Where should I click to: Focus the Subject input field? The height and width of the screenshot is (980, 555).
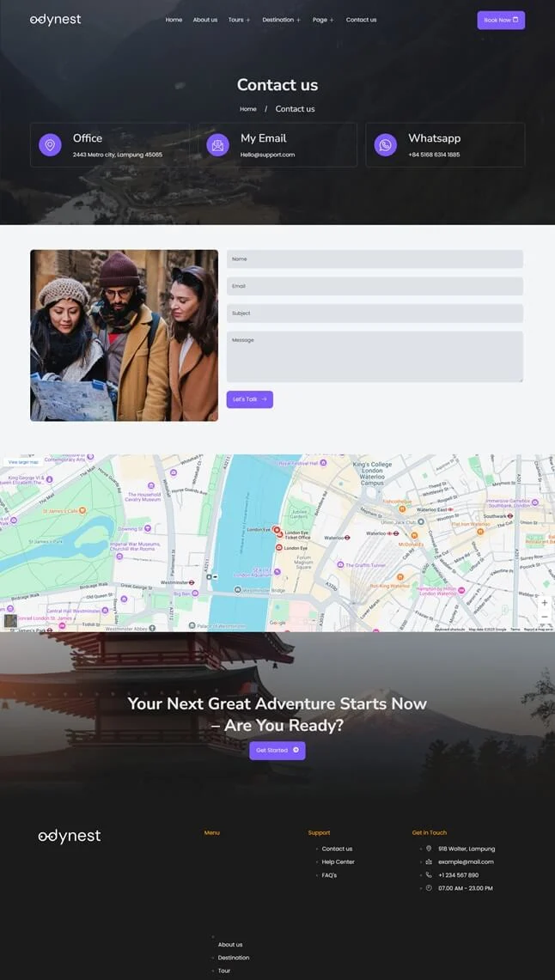(375, 313)
